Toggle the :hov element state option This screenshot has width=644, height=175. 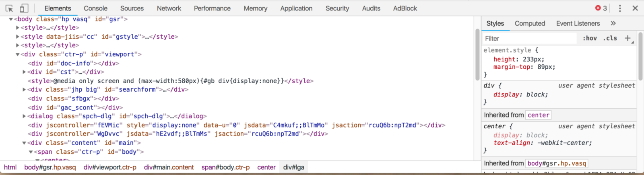(x=590, y=38)
